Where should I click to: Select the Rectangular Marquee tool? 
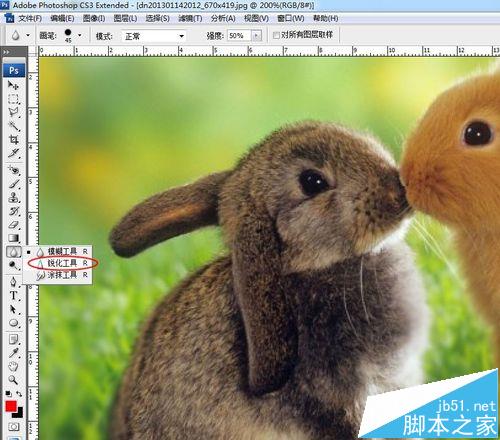pos(13,99)
